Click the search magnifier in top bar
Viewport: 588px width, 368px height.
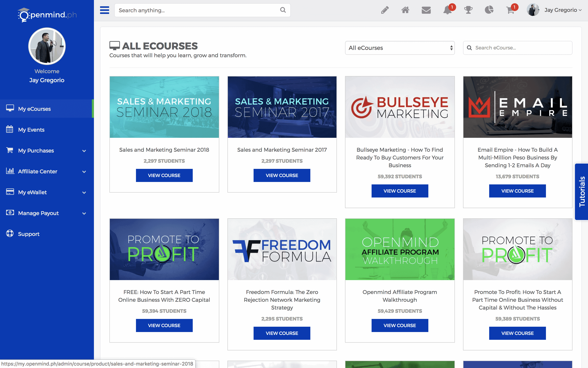[x=283, y=10]
